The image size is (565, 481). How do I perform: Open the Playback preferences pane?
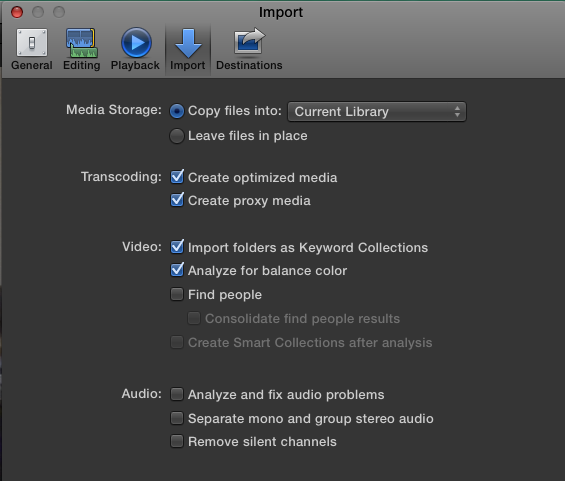pos(135,49)
